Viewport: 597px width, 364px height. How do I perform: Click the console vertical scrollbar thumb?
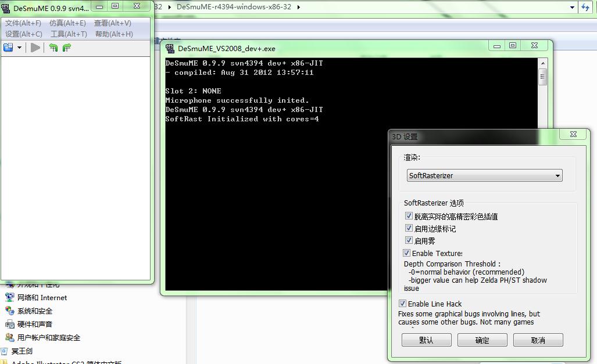[x=543, y=77]
